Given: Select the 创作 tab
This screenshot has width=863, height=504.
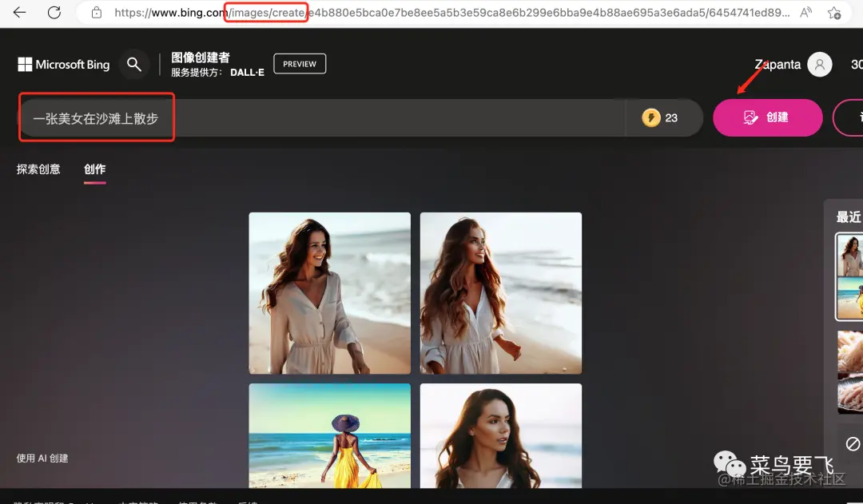Looking at the screenshot, I should point(94,169).
